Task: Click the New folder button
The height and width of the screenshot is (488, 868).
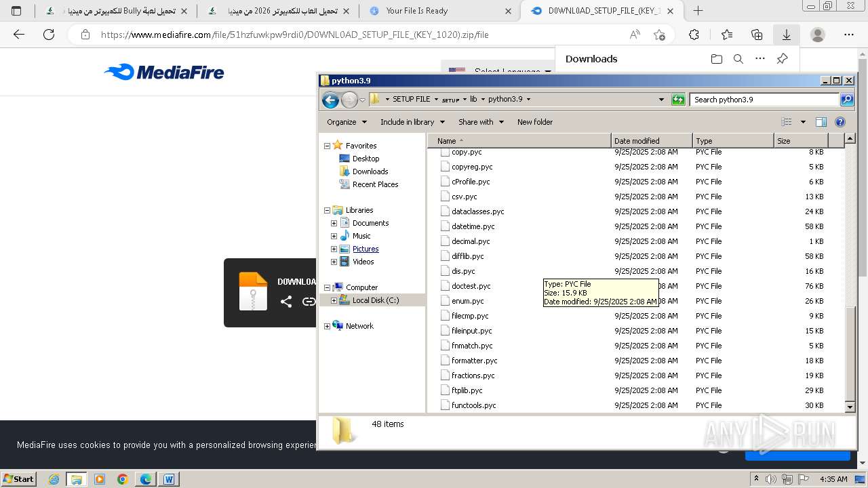Action: coord(535,122)
